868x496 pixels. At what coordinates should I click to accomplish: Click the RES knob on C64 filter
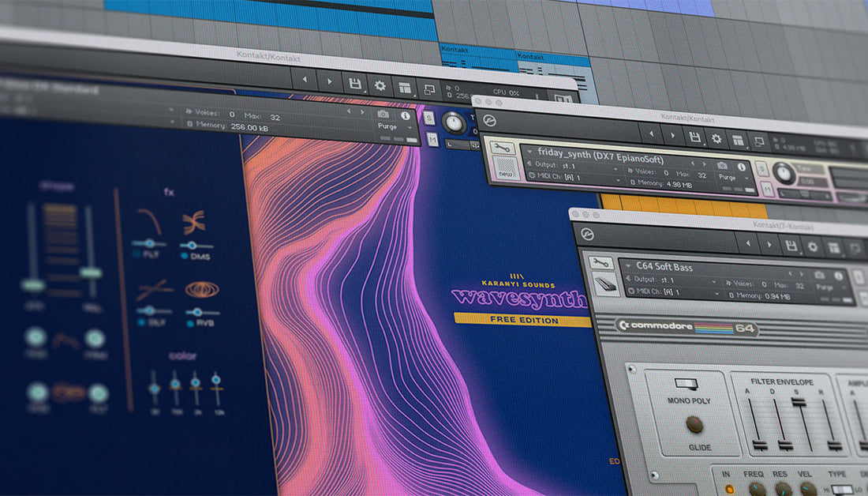tap(782, 490)
